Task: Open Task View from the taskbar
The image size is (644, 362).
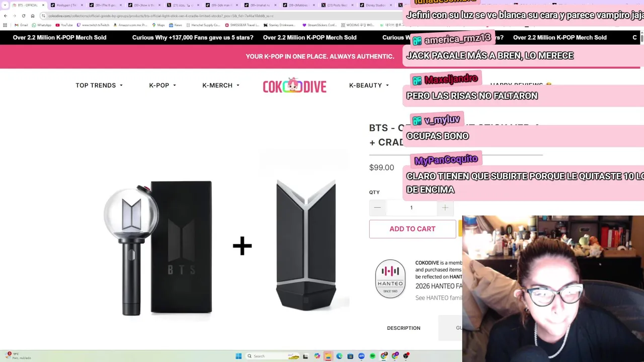Action: (305, 356)
